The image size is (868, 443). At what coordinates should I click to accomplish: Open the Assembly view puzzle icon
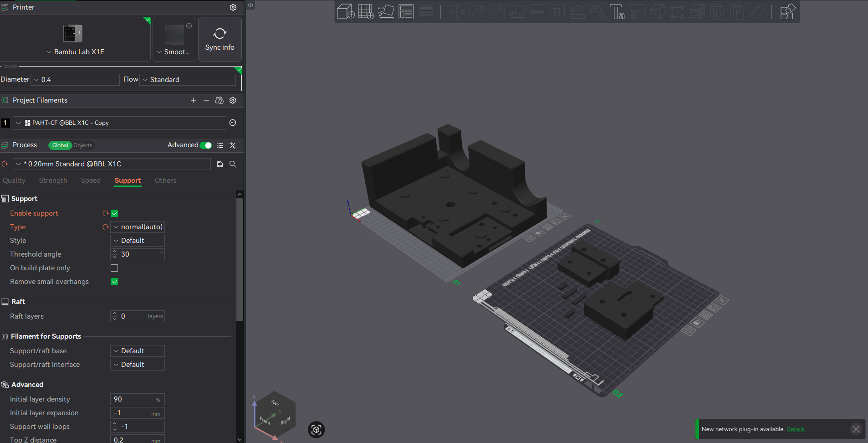(787, 11)
